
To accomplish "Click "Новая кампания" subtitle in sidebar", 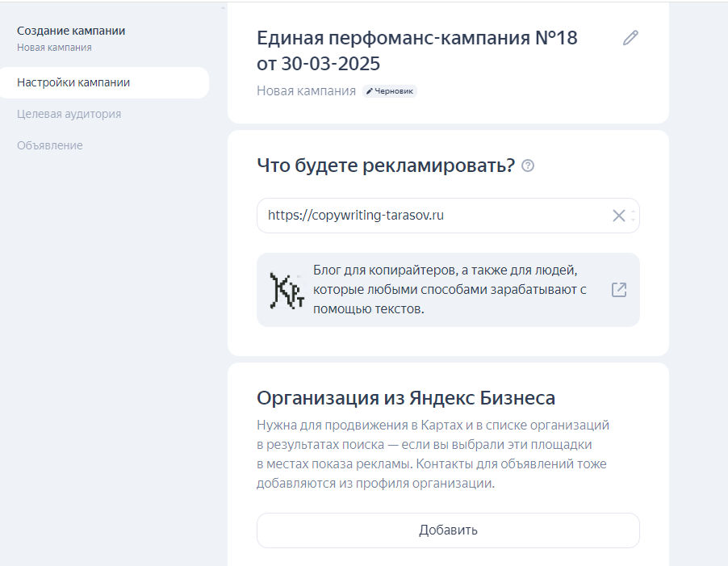I will pos(54,48).
